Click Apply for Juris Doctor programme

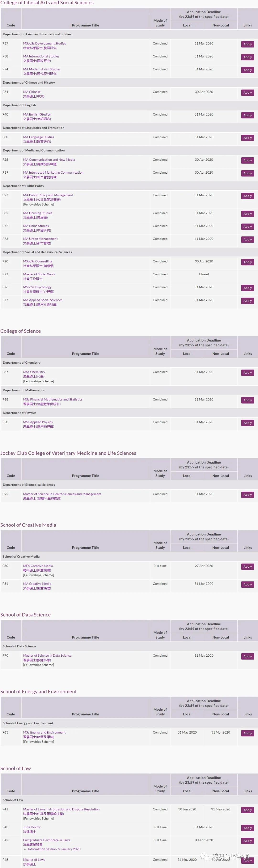point(247,828)
